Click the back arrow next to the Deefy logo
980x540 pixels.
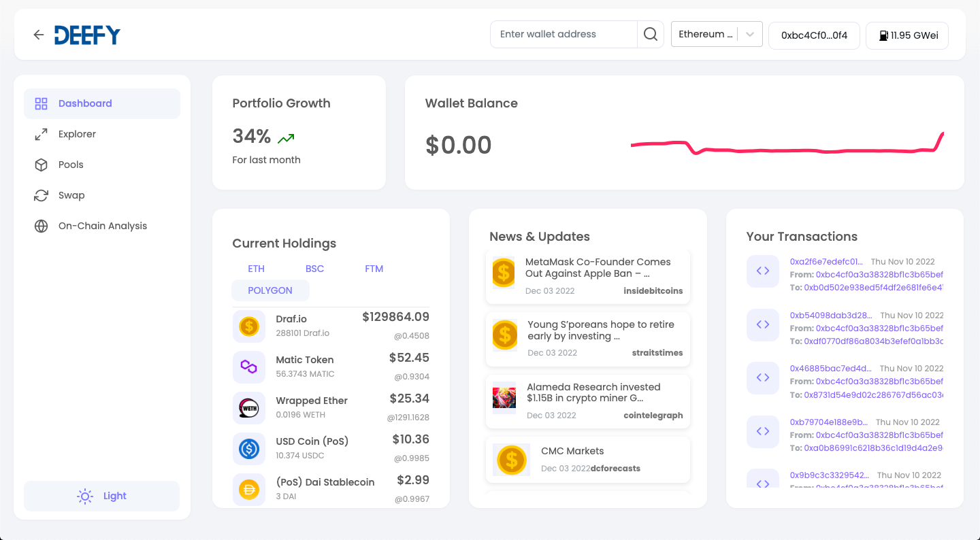pos(38,35)
